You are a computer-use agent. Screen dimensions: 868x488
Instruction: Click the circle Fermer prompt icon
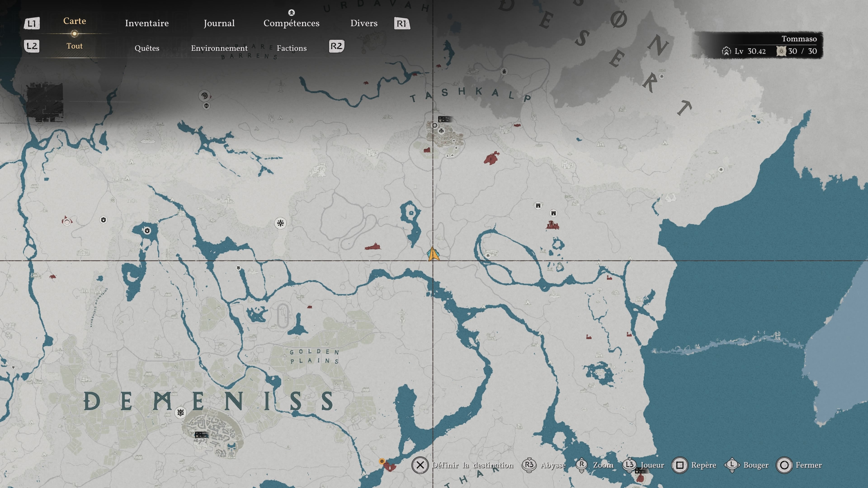(784, 465)
